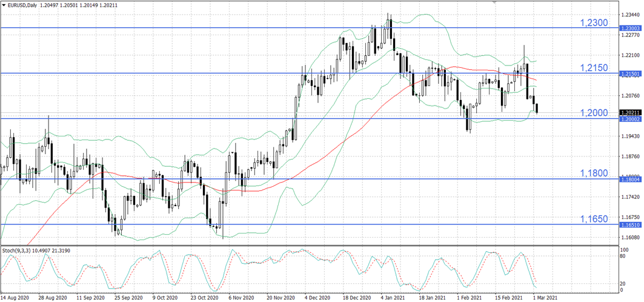Click the blue 1.20002 price tag

pos(631,118)
